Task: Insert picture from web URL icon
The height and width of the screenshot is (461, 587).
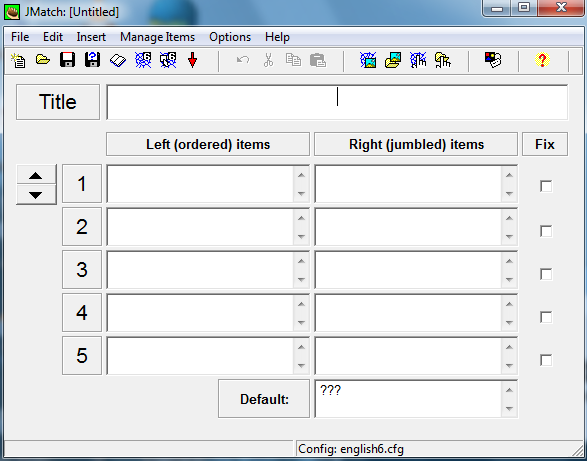Action: [368, 60]
